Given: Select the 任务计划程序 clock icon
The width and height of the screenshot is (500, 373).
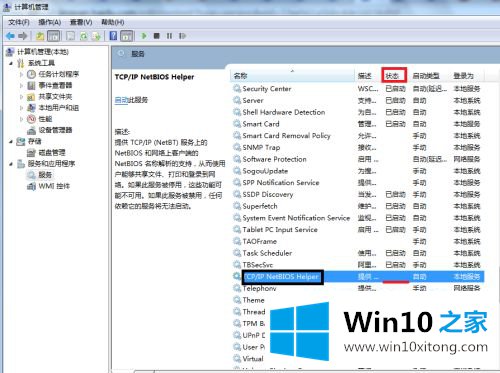Looking at the screenshot, I should pyautogui.click(x=31, y=74).
